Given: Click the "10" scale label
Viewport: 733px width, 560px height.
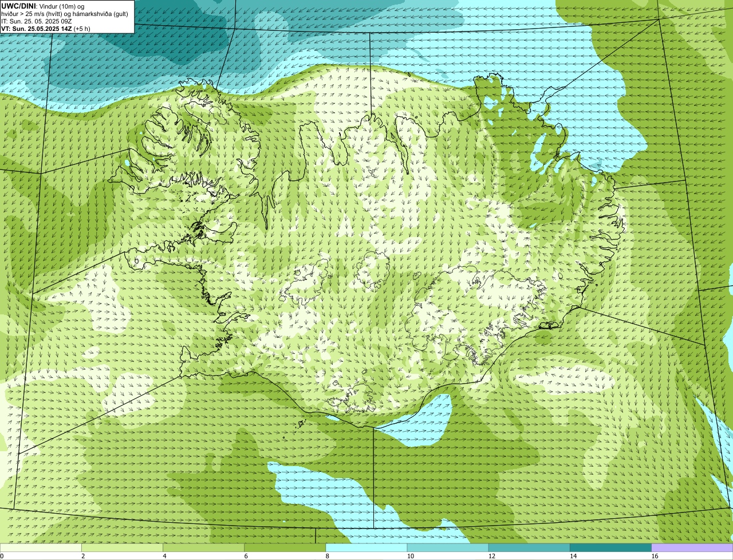Looking at the screenshot, I should [x=411, y=556].
